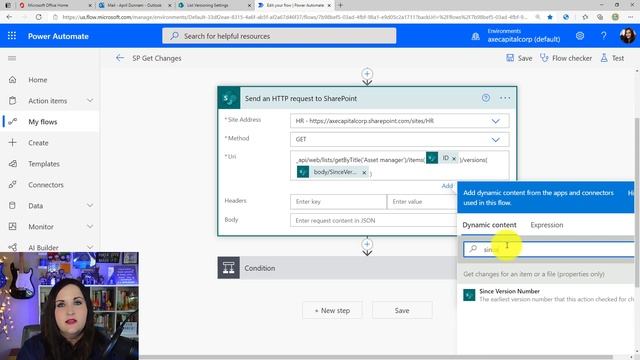Select Since Version Number dynamic content
Screen dimensions: 640x360
coord(546,295)
